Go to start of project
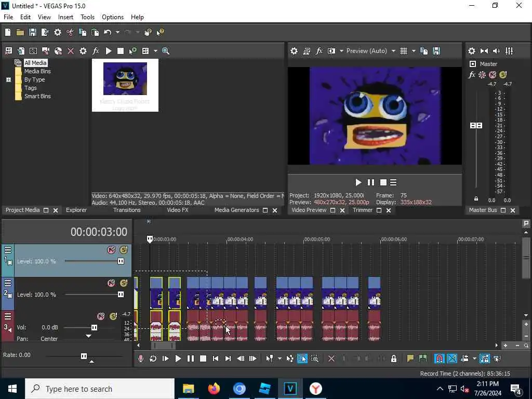This screenshot has height=399, width=532. (216, 358)
